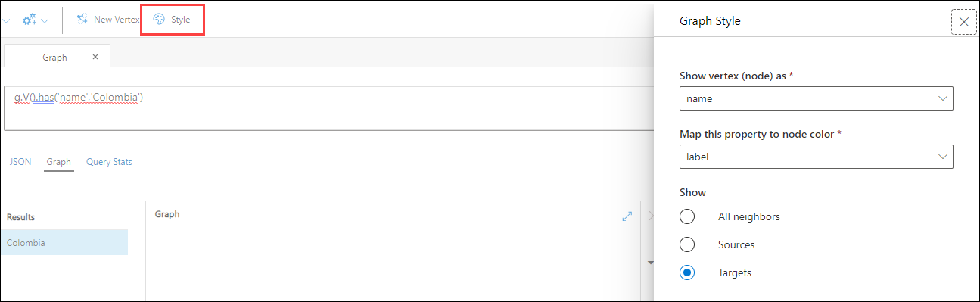Viewport: 980px width, 302px height.
Task: Close the Graph tab
Action: [95, 57]
